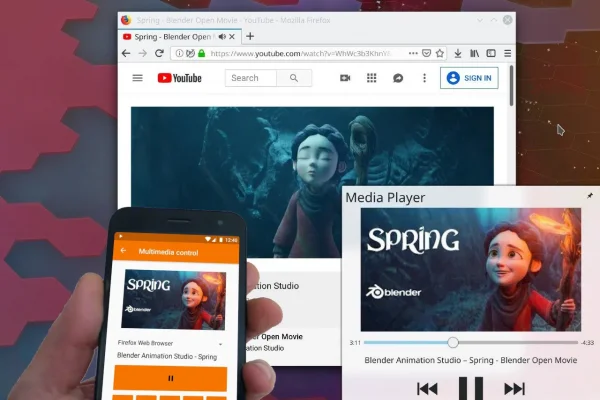
Task: Pause playback in Media Player
Action: click(x=471, y=388)
